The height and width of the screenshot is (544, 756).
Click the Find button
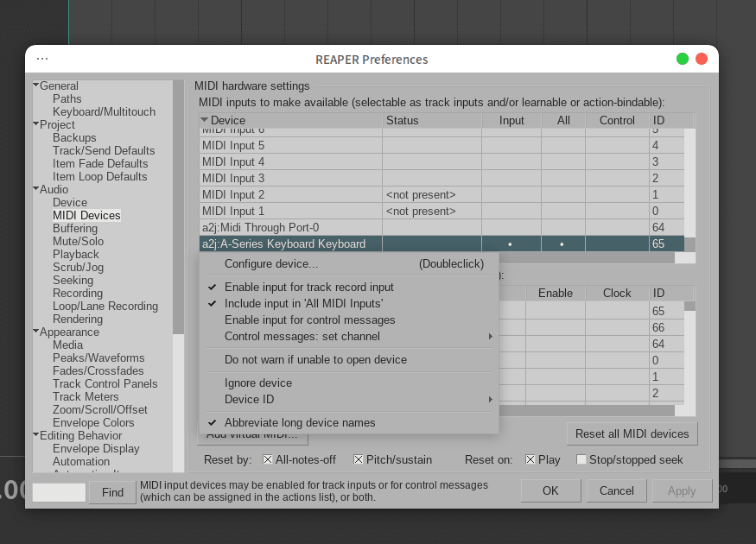(x=112, y=492)
